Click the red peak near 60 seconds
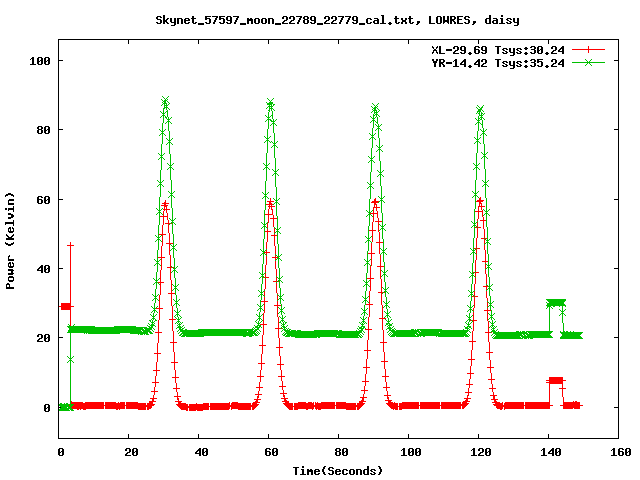The width and height of the screenshot is (640, 480). (x=270, y=202)
